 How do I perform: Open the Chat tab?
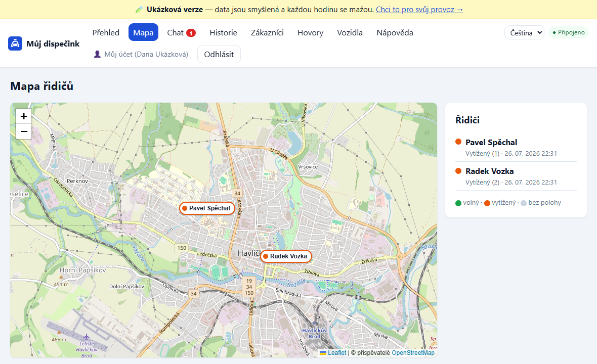(x=181, y=33)
